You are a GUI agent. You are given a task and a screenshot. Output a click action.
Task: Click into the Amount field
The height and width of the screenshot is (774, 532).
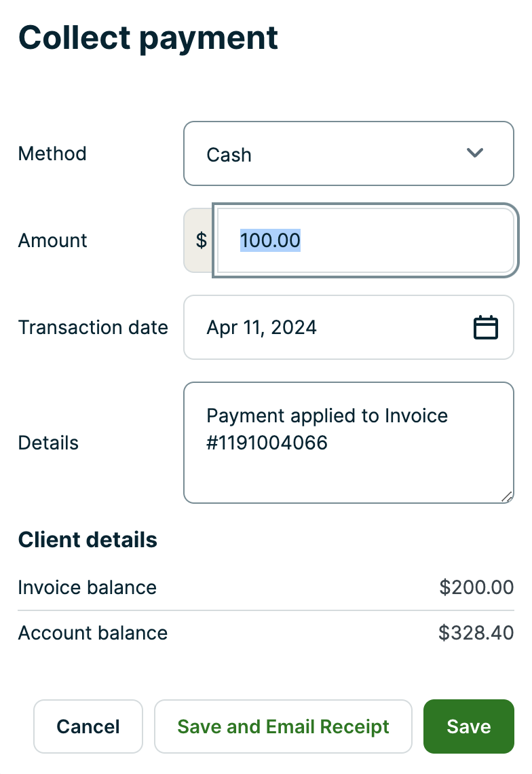pyautogui.click(x=365, y=240)
